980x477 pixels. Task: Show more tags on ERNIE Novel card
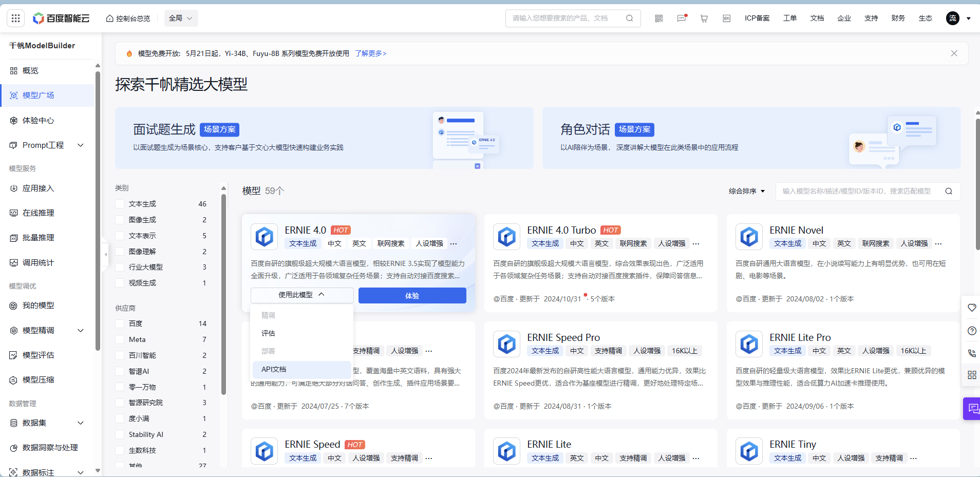[x=938, y=243]
